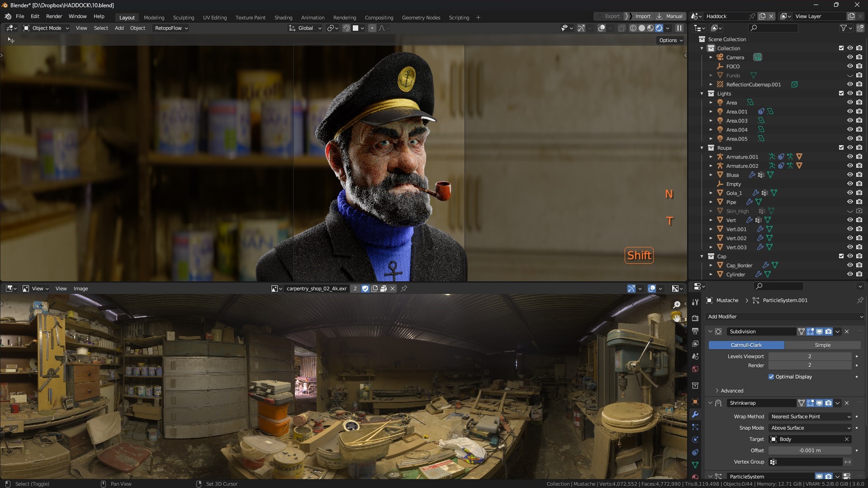The image size is (868, 488).
Task: Switch to the Shading workspace tab
Action: point(283,18)
